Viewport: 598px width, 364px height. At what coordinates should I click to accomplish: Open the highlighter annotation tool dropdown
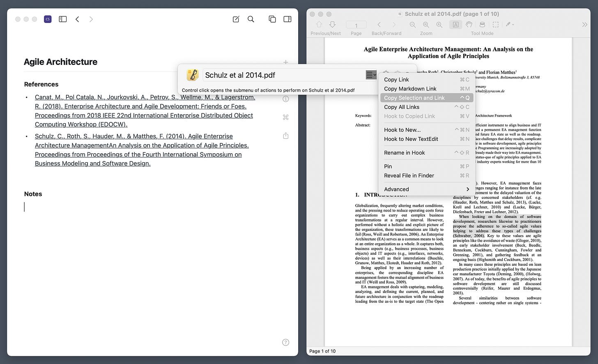[x=510, y=25]
